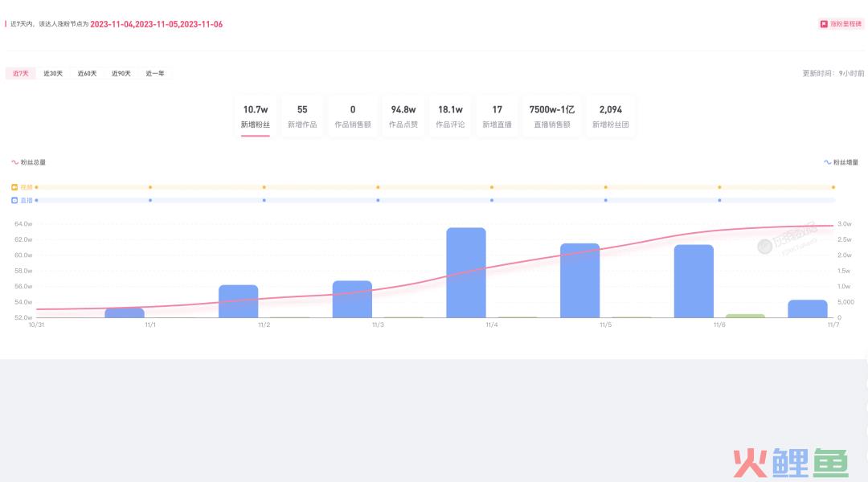Click the 52.0w left axis label
The width and height of the screenshot is (868, 482).
(23, 317)
